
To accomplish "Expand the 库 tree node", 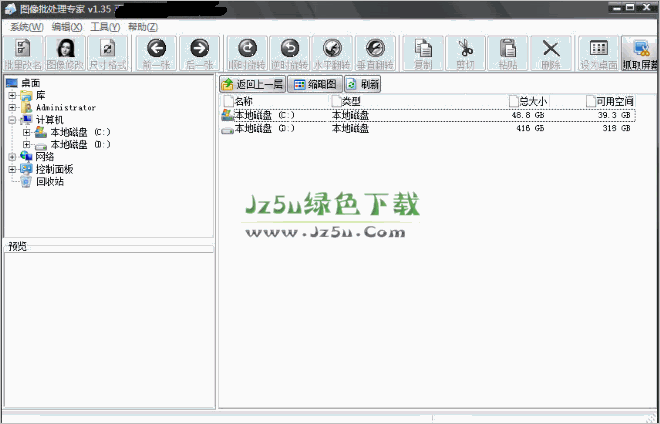I will tap(12, 96).
